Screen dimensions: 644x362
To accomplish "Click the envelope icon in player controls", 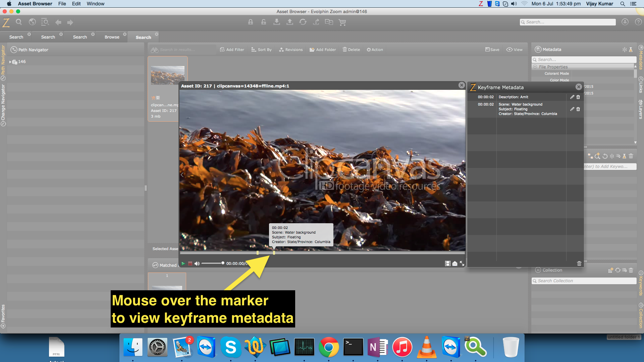I will point(455,264).
